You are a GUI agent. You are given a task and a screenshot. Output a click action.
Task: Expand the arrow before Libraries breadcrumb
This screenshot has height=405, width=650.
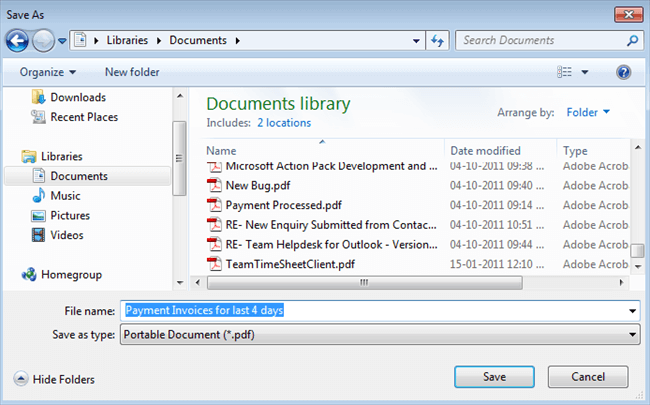click(x=96, y=41)
